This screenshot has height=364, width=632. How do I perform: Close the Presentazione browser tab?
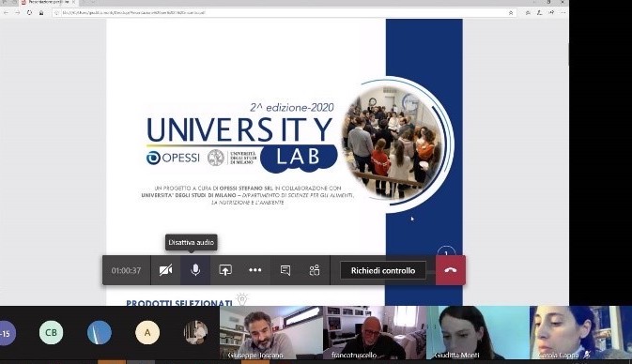tap(74, 2)
